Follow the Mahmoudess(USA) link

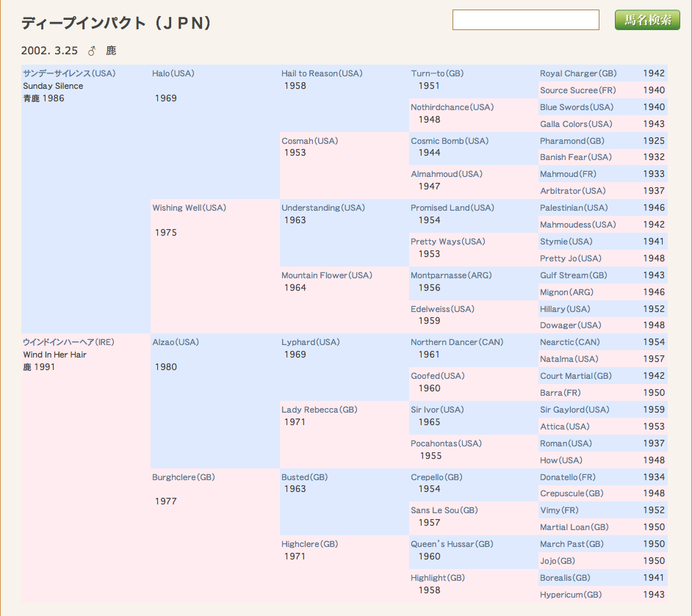pyautogui.click(x=577, y=225)
